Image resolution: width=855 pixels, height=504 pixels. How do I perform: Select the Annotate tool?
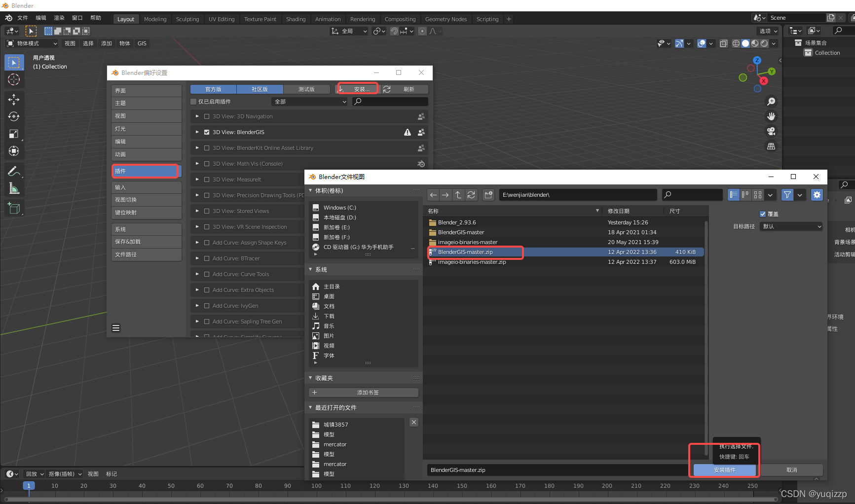click(x=14, y=171)
